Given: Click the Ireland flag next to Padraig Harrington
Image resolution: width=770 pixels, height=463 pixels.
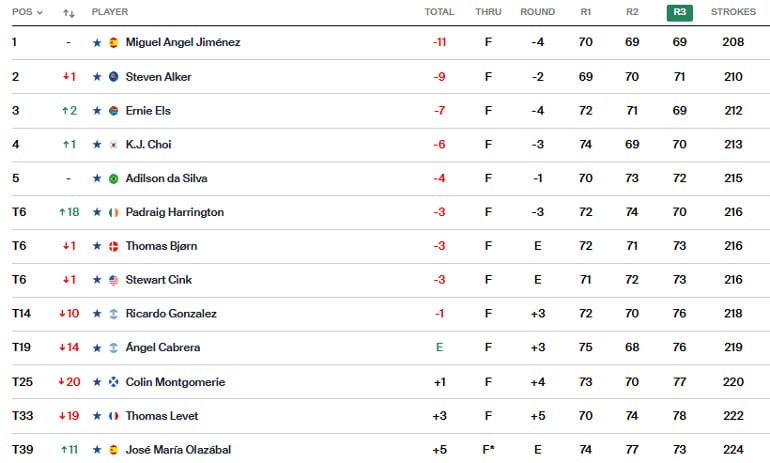Looking at the screenshot, I should coord(113,213).
